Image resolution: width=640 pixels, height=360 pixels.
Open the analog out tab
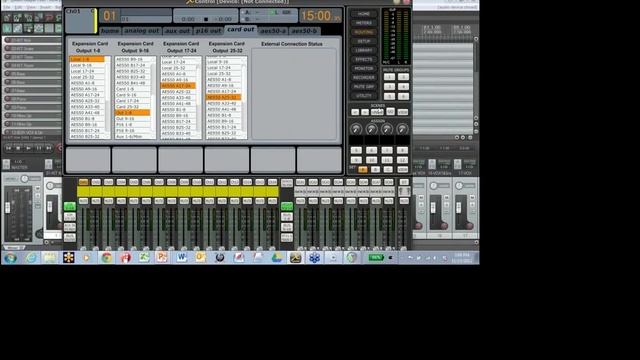click(142, 31)
